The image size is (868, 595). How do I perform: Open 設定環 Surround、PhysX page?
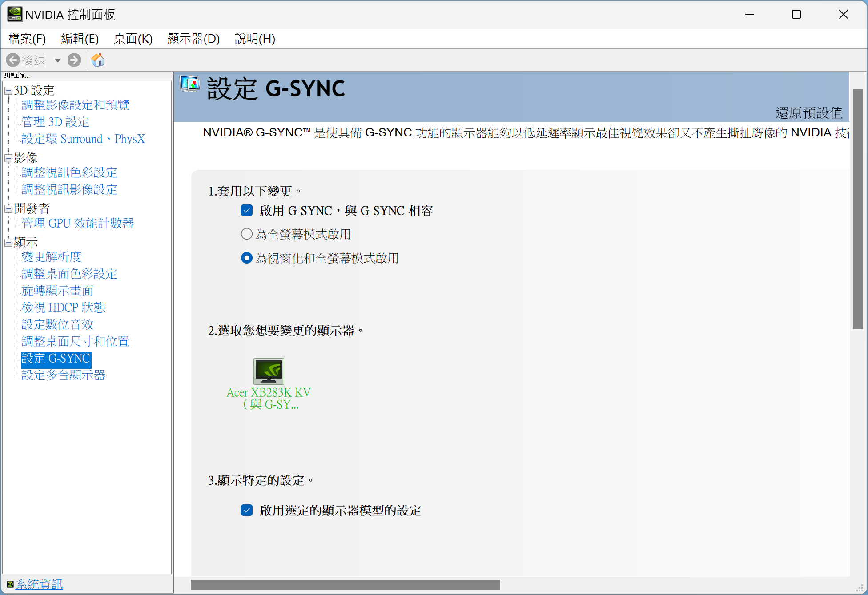click(83, 139)
